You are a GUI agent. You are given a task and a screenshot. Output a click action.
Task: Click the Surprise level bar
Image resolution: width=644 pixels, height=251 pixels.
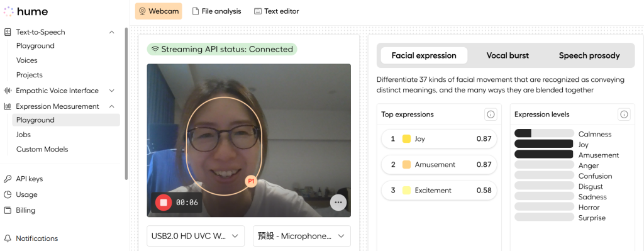[544, 217]
